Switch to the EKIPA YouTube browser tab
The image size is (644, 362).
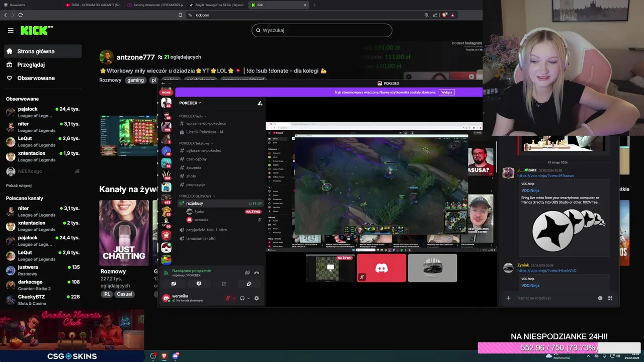click(x=93, y=5)
